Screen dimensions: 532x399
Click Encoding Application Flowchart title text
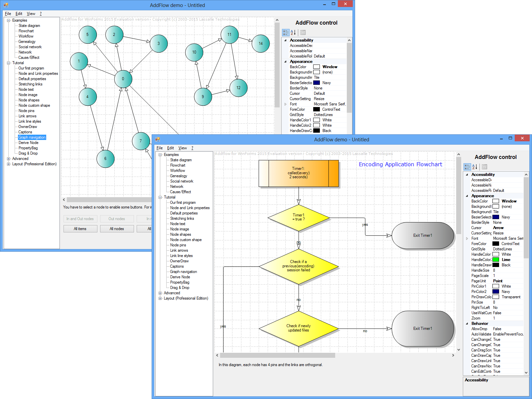pyautogui.click(x=400, y=164)
